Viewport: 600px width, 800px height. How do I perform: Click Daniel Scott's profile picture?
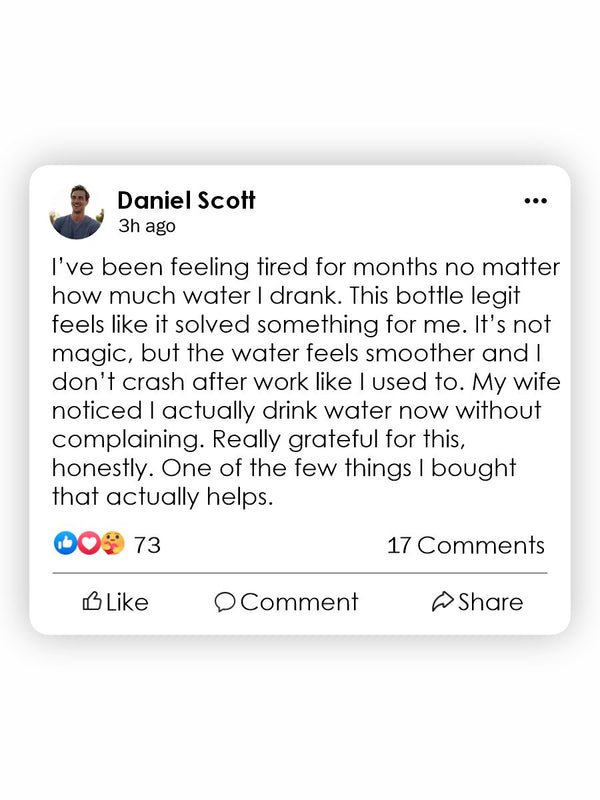[x=77, y=212]
